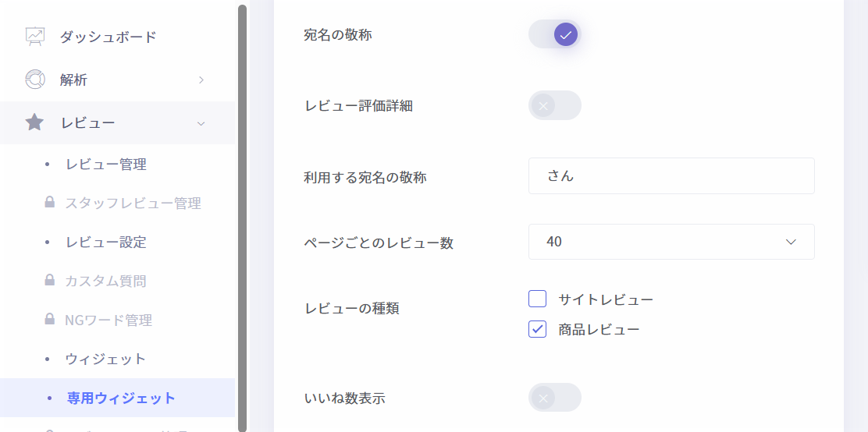The image size is (868, 432).
Task: Click the 解析 analytics circle icon
Action: [x=35, y=80]
